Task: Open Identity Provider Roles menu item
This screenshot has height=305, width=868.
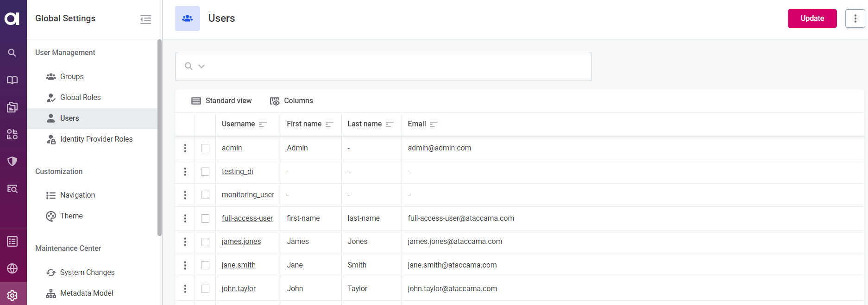Action: click(96, 139)
